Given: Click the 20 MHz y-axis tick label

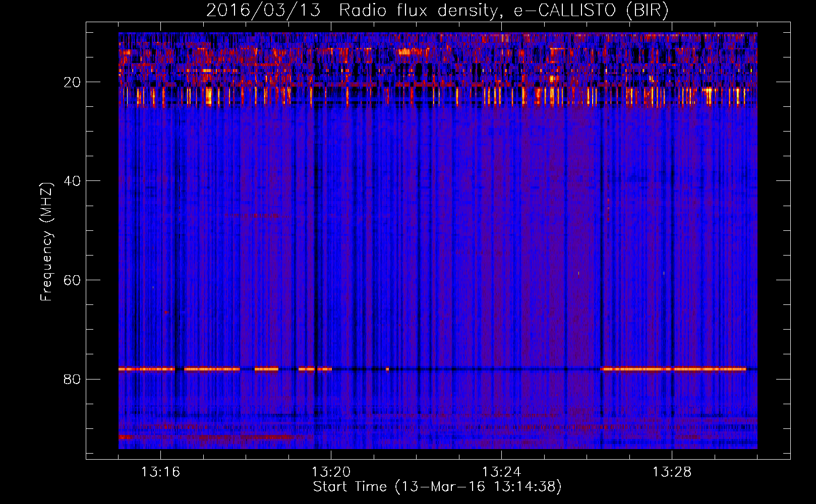Looking at the screenshot, I should point(72,82).
